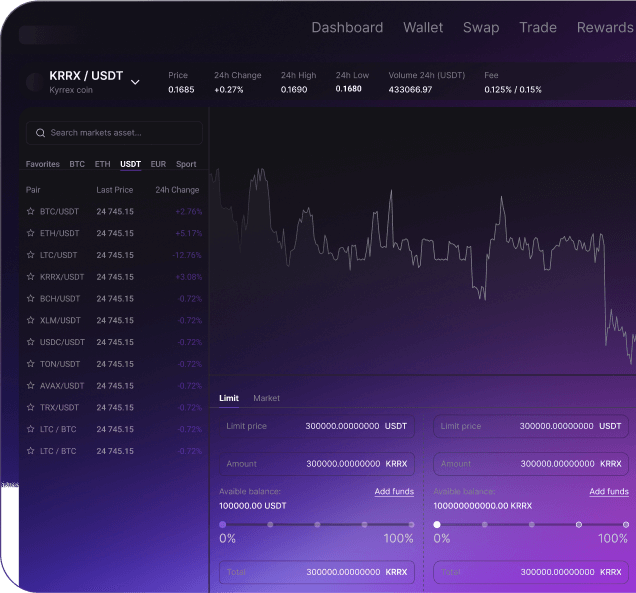Star the XLM/USDT market pair
Viewport: 636px width, 593px height.
pos(31,321)
